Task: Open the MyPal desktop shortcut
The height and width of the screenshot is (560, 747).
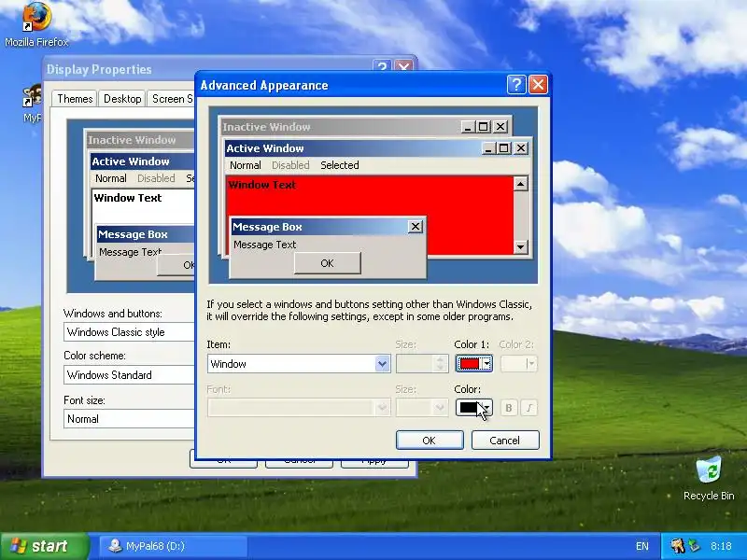Action: point(33,104)
